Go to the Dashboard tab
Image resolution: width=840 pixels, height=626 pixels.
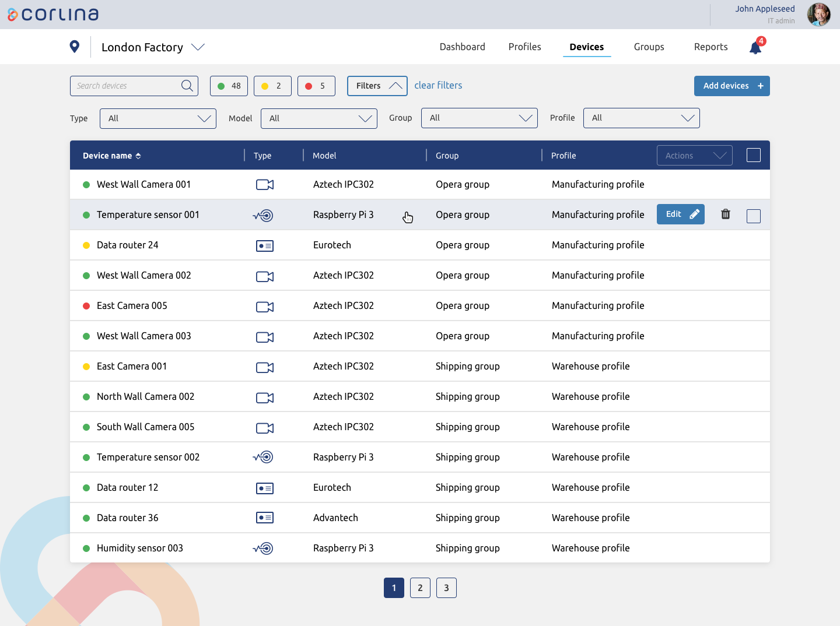463,47
